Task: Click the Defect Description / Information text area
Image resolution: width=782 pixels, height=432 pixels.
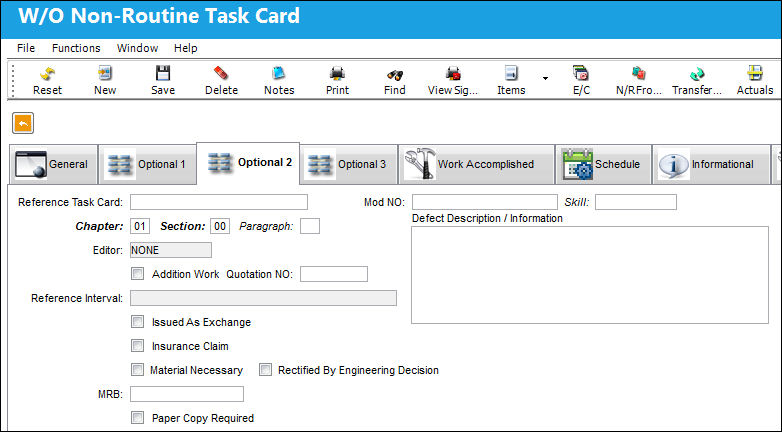Action: coord(590,275)
